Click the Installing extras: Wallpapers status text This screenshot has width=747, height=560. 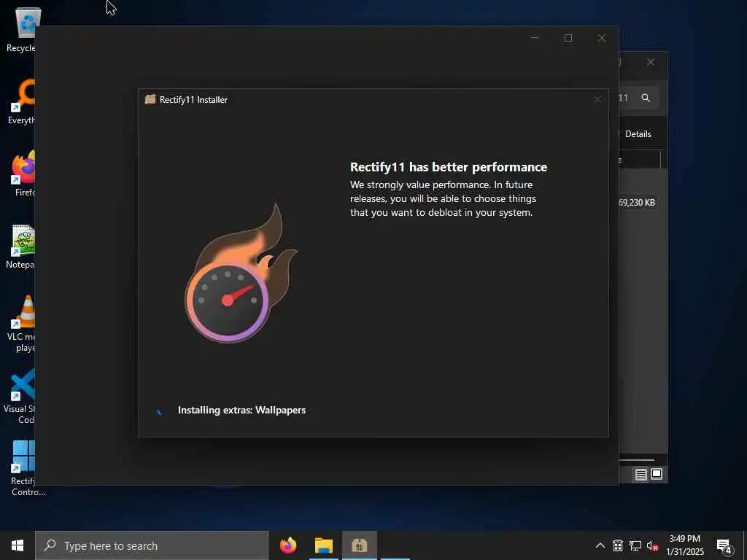tap(241, 410)
